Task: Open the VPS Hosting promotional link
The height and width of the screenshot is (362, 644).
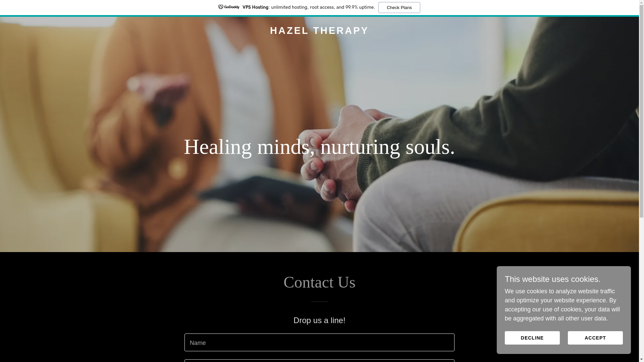Action: [255, 7]
